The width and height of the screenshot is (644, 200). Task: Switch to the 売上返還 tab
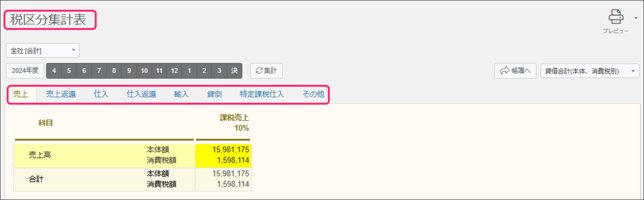[x=61, y=94]
